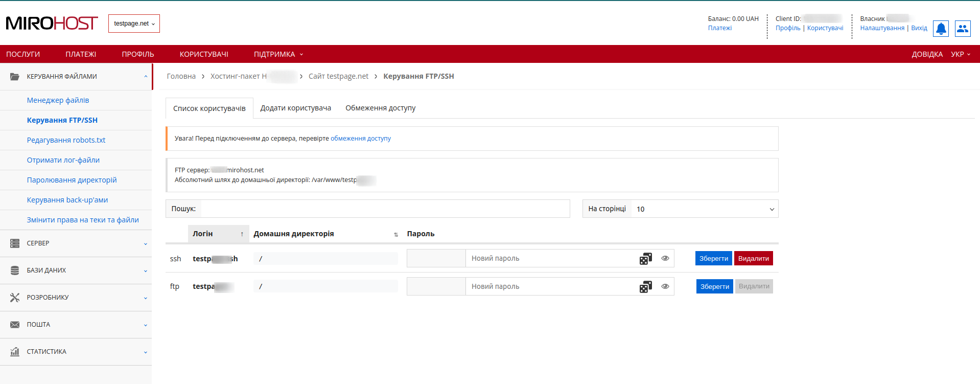
Task: Change На сторінці rows per page
Action: (705, 209)
